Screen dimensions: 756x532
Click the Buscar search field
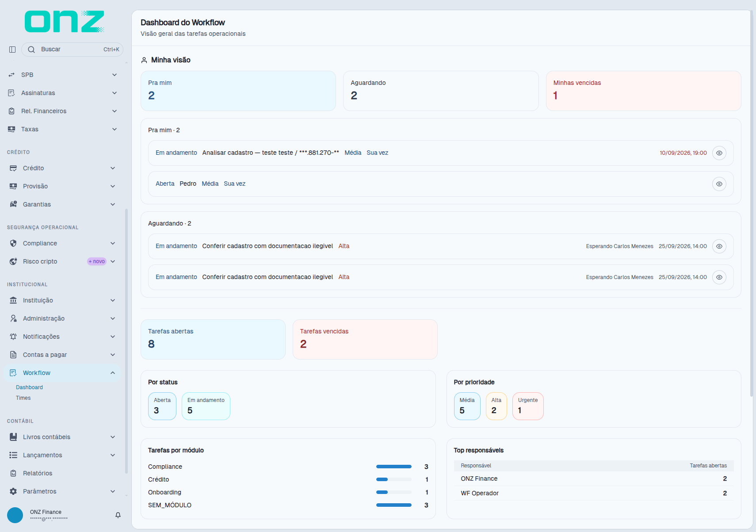tap(72, 50)
